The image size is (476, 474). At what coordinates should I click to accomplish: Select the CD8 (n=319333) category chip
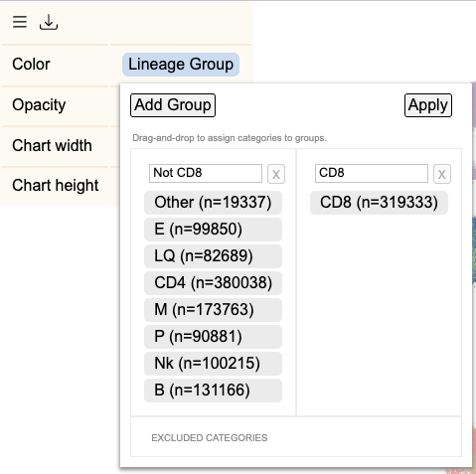click(x=379, y=203)
